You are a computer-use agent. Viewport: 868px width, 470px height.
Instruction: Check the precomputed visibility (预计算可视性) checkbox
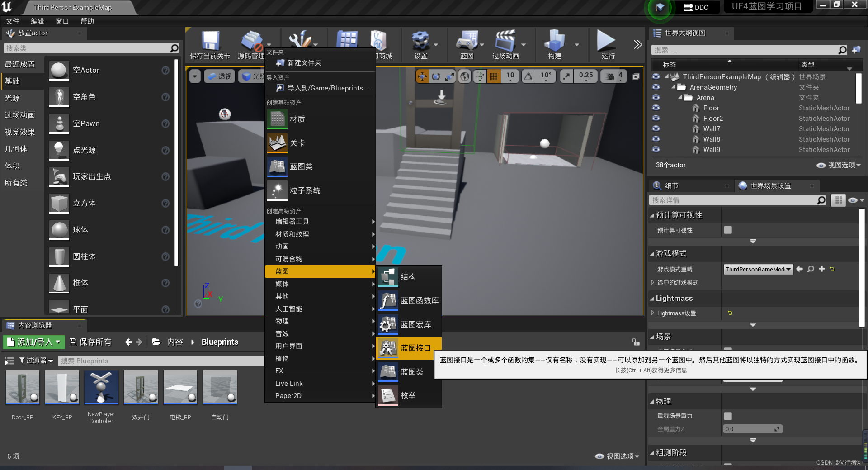coord(728,230)
